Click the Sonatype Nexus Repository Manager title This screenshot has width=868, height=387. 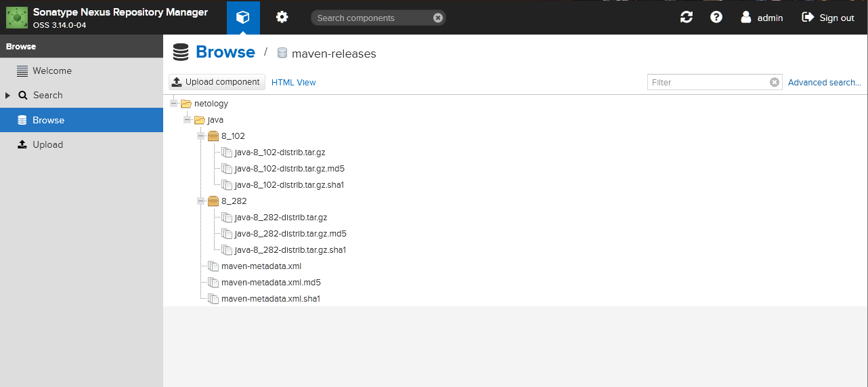pos(121,12)
